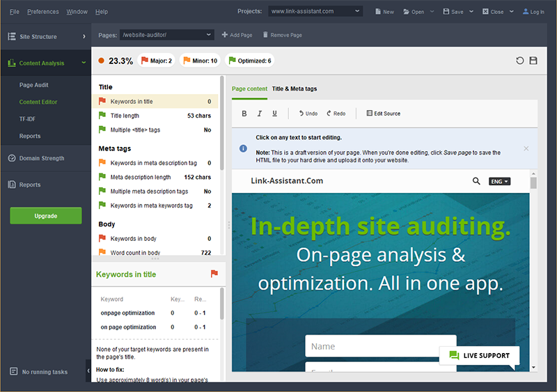The height and width of the screenshot is (392, 557).
Task: Click the Content Analysis chart icon
Action: (12, 63)
